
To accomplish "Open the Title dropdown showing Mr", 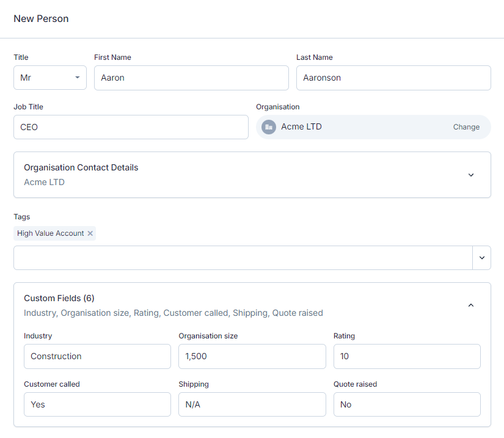I will tap(50, 78).
